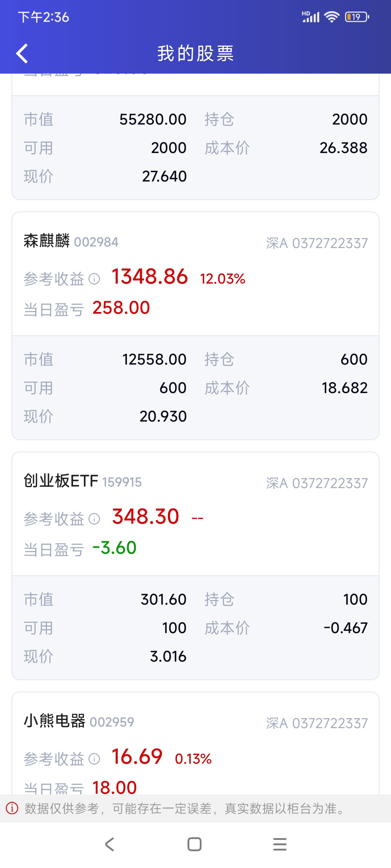Open the 森麒麟 002984 stock title

pos(71,241)
